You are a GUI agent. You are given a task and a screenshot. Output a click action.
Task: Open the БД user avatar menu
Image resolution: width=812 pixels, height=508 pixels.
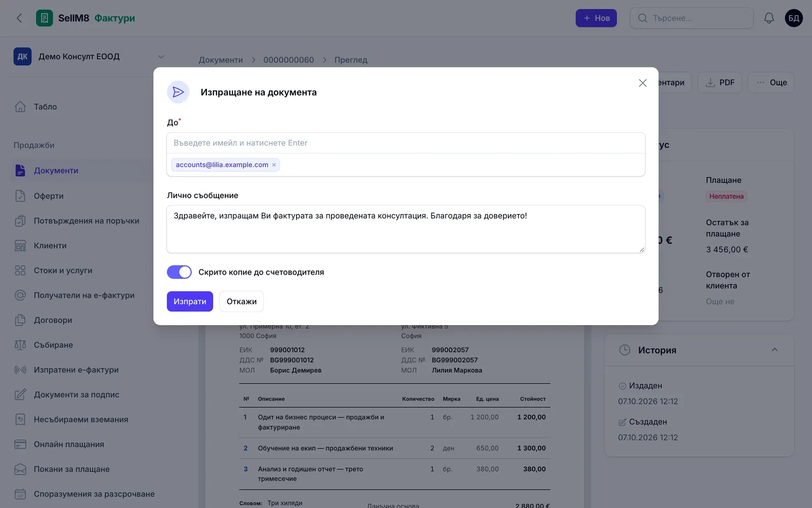793,18
